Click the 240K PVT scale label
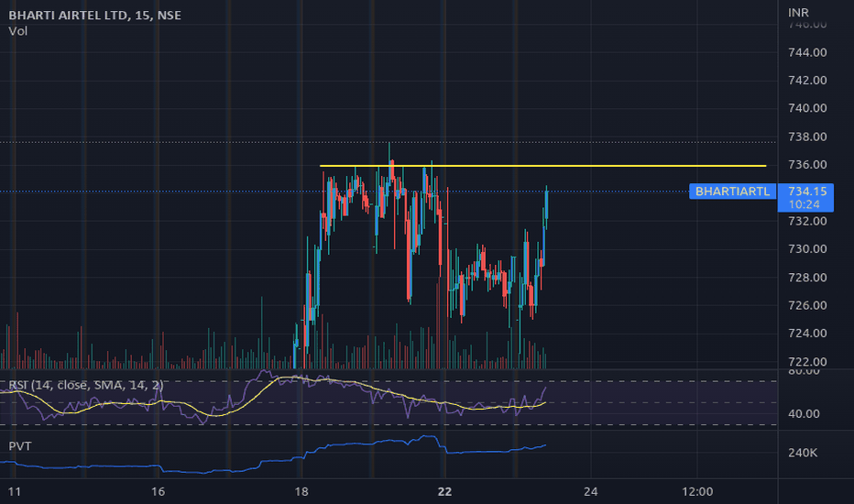This screenshot has height=504, width=854. pyautogui.click(x=803, y=453)
